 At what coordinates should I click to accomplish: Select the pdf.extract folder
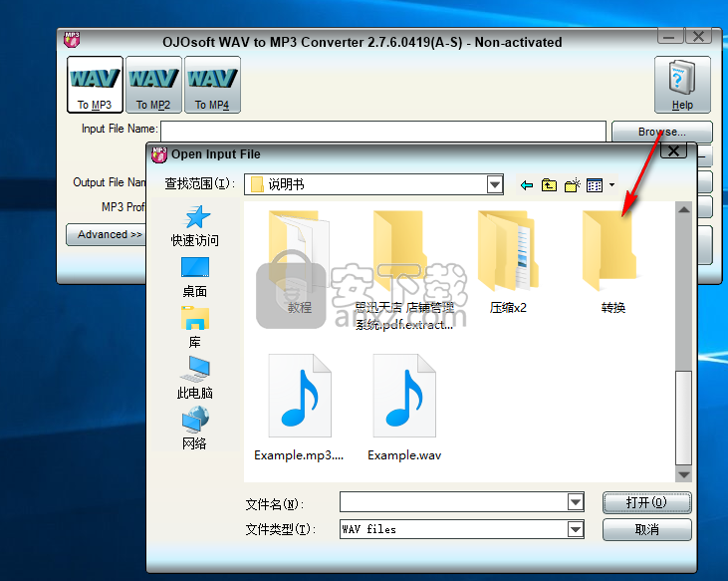tap(404, 270)
